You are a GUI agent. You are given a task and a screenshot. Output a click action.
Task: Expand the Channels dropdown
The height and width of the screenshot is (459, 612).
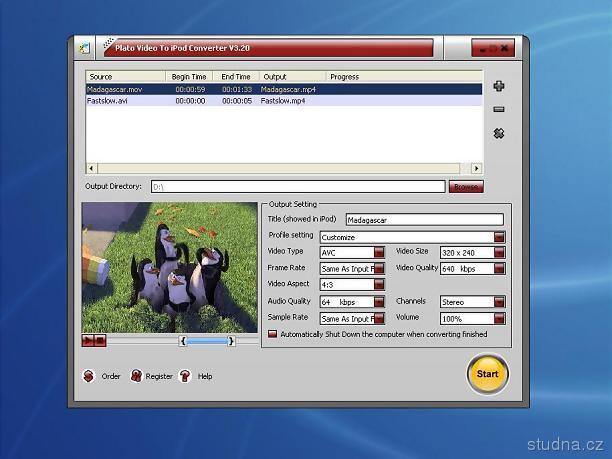pyautogui.click(x=499, y=301)
